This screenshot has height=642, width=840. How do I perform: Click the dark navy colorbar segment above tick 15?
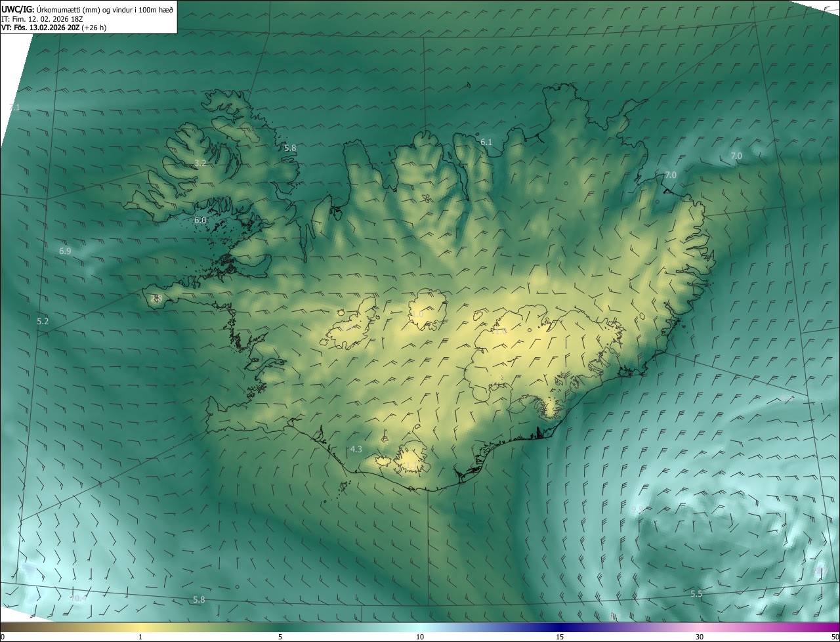560,627
